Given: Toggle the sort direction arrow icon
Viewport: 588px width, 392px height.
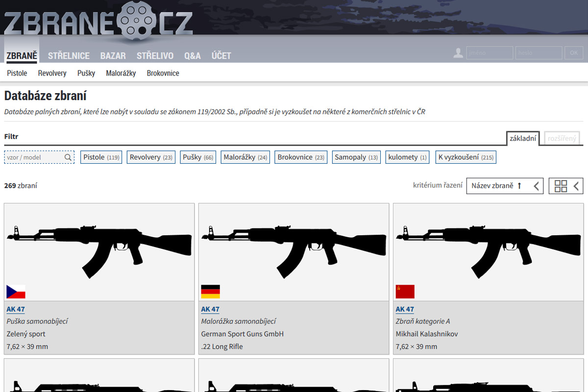Looking at the screenshot, I should (519, 186).
